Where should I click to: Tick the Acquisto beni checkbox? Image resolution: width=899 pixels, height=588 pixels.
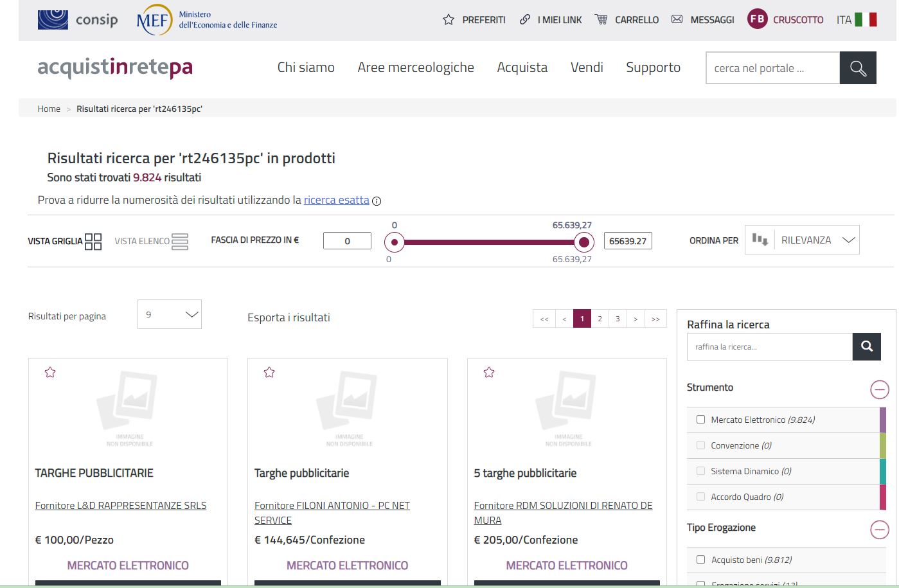pos(700,560)
